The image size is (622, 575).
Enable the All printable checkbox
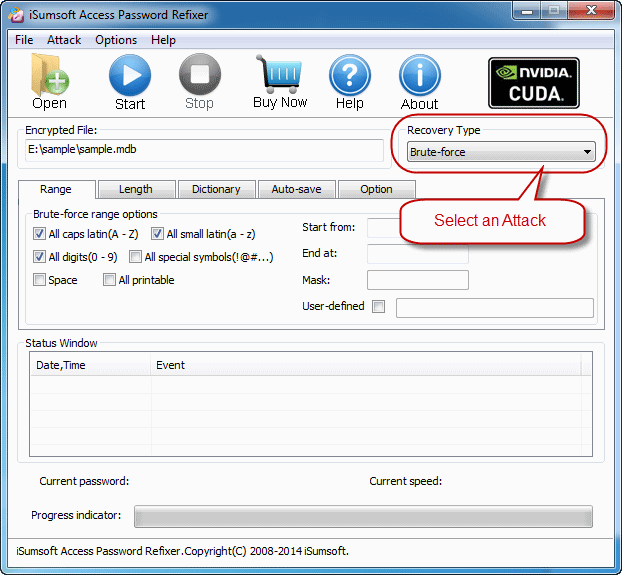click(109, 280)
